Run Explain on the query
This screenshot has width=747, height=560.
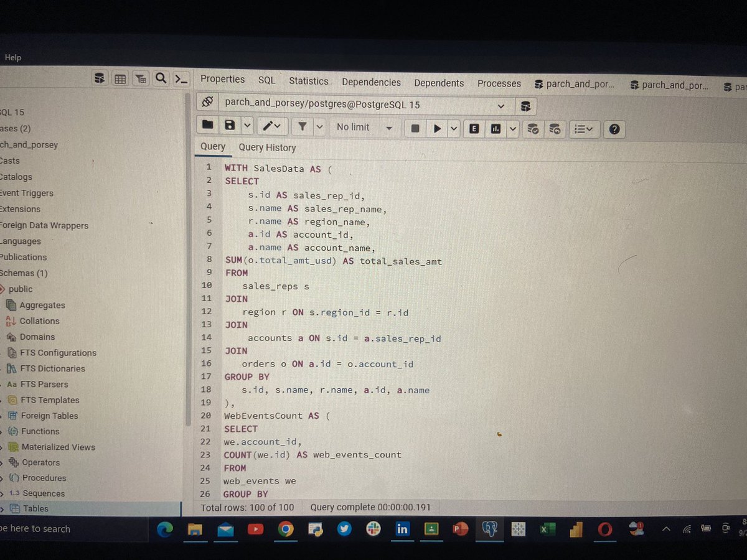(x=474, y=129)
